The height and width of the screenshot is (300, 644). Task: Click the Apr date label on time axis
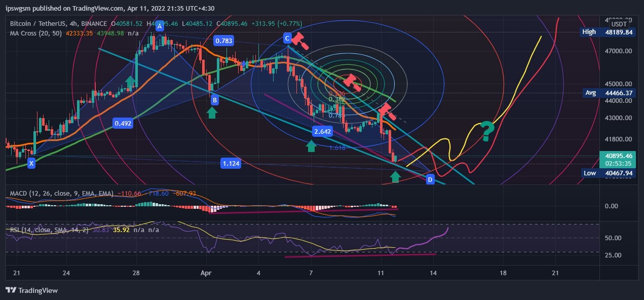pos(206,273)
